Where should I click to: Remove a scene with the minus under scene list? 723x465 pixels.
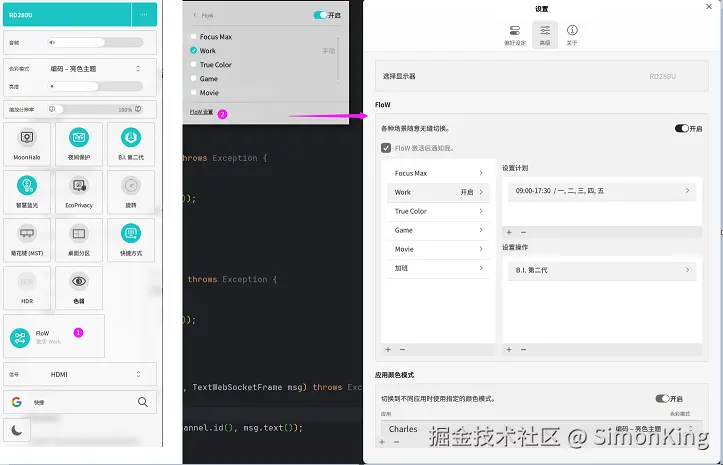(x=403, y=350)
